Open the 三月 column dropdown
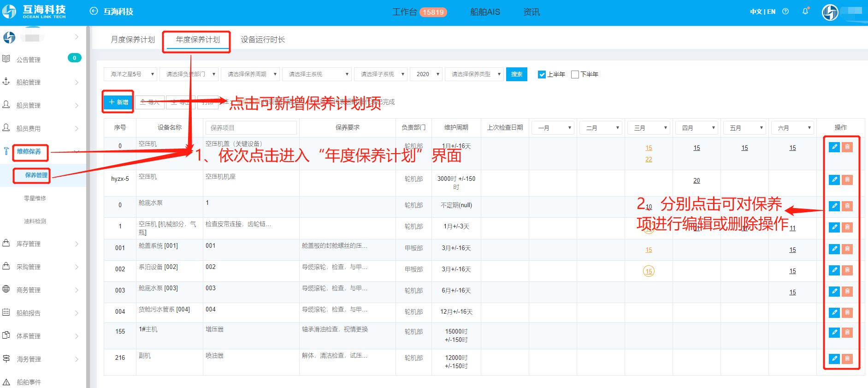This screenshot has height=388, width=868. tap(649, 128)
